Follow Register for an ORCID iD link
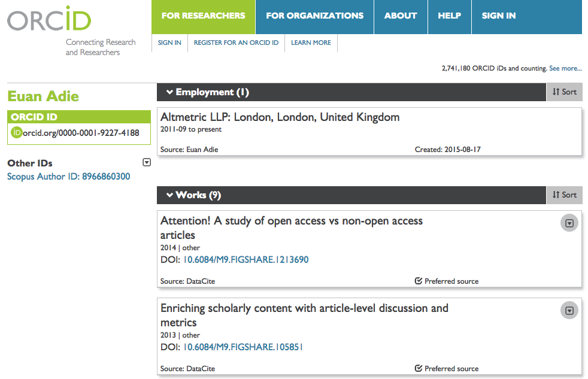588x379 pixels. [x=236, y=43]
